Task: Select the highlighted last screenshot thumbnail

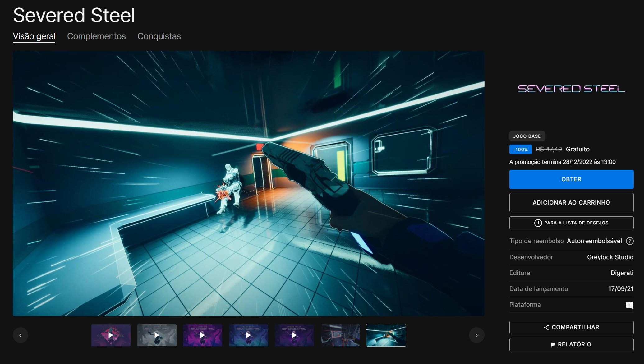Action: (x=386, y=335)
